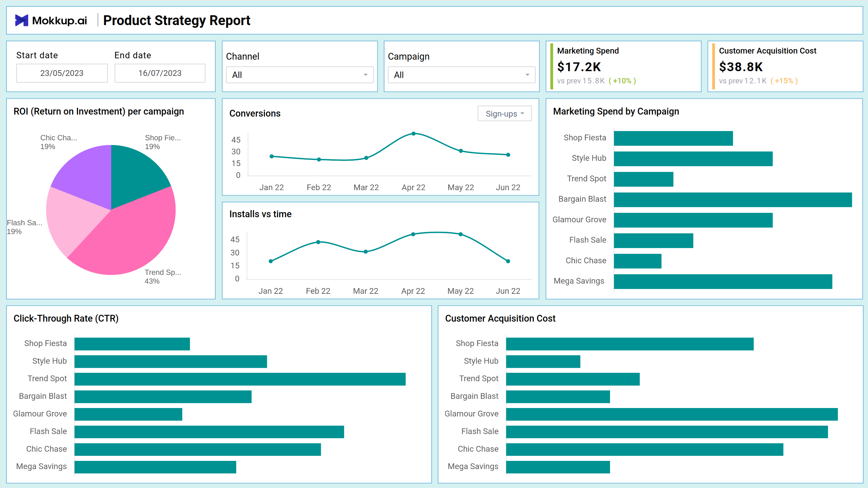Screen dimensions: 868x488
Task: Click the Shop Fiesta bar in Marketing Spend
Action: click(673, 138)
